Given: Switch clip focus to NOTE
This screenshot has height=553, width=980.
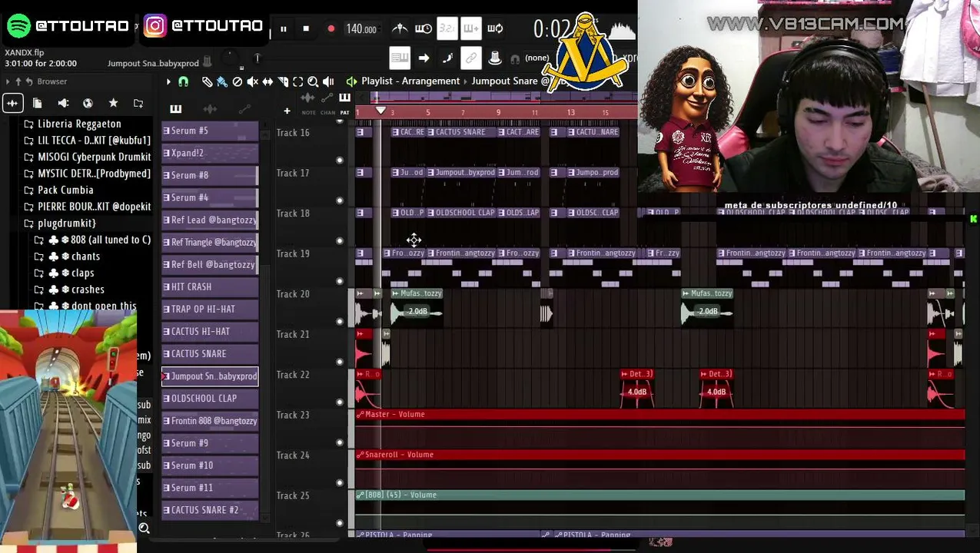Looking at the screenshot, I should pyautogui.click(x=308, y=113).
